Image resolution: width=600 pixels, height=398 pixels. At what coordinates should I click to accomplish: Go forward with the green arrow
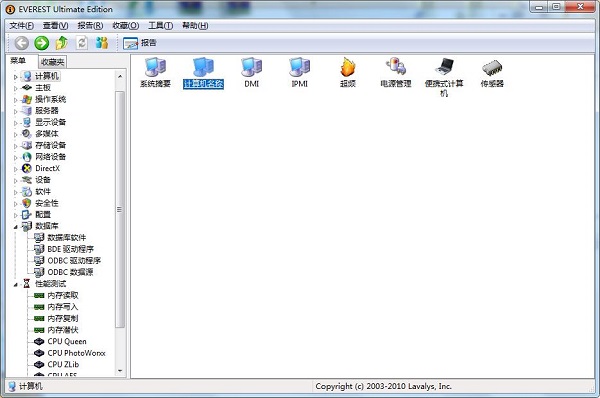(x=41, y=43)
